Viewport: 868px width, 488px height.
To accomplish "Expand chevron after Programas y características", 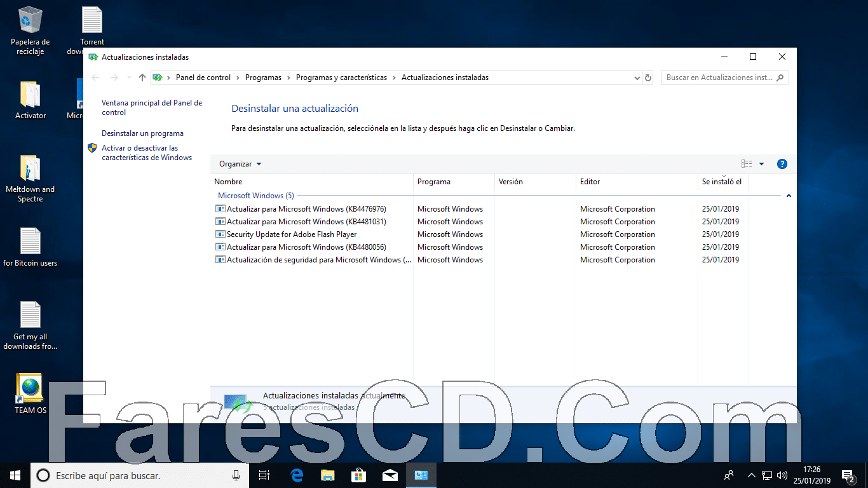I will click(x=395, y=78).
